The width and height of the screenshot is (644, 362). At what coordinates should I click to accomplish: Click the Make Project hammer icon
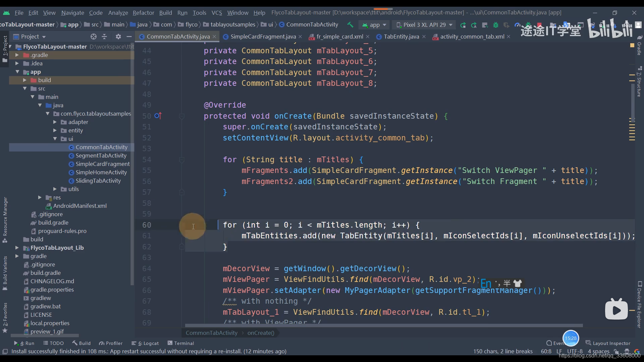pyautogui.click(x=350, y=24)
